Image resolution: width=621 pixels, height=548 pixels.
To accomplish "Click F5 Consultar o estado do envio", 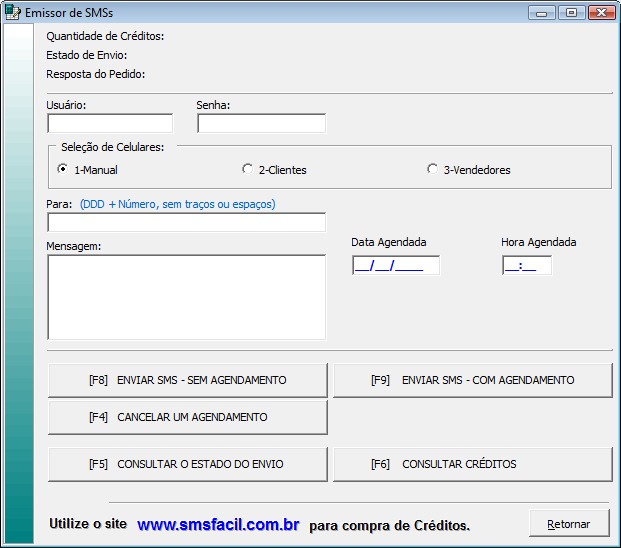I will pos(187,464).
